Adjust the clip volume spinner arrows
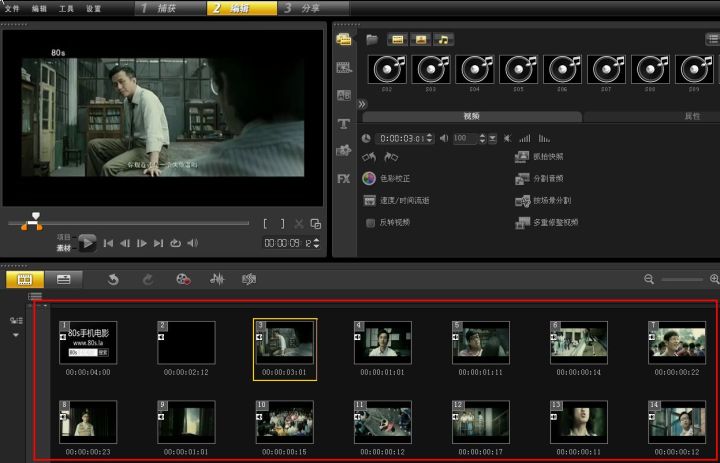 [x=482, y=138]
